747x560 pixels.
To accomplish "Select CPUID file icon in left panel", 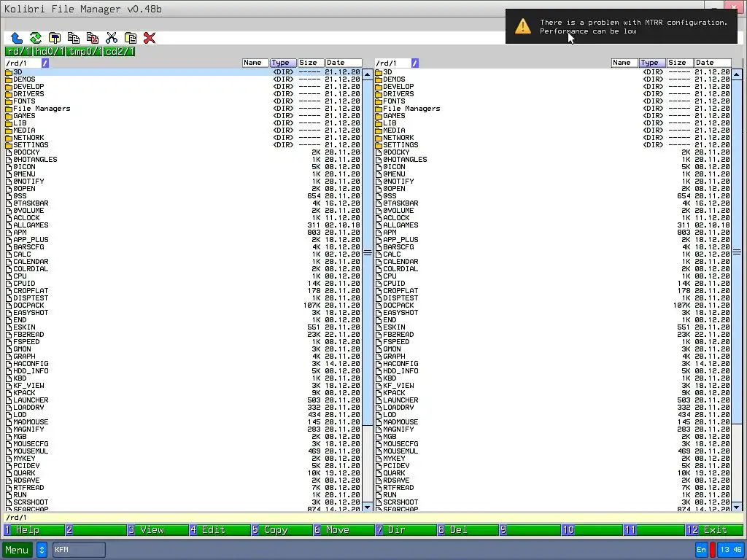I will coord(9,284).
